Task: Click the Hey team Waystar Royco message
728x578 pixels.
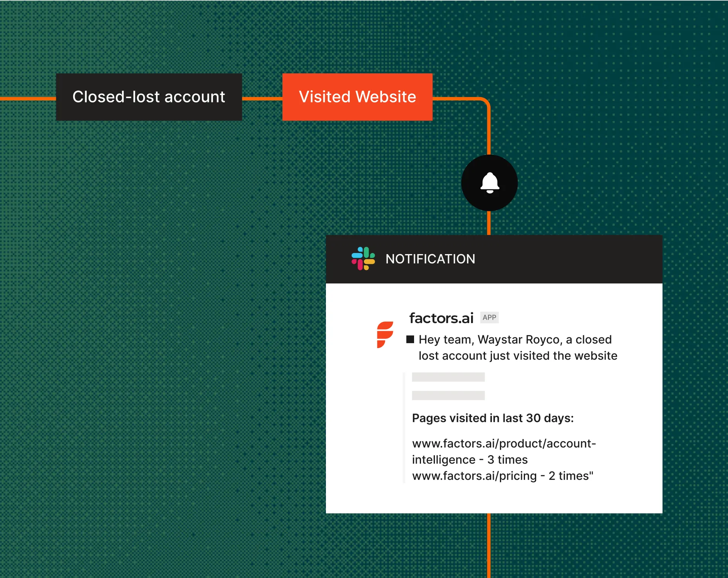Action: point(518,347)
